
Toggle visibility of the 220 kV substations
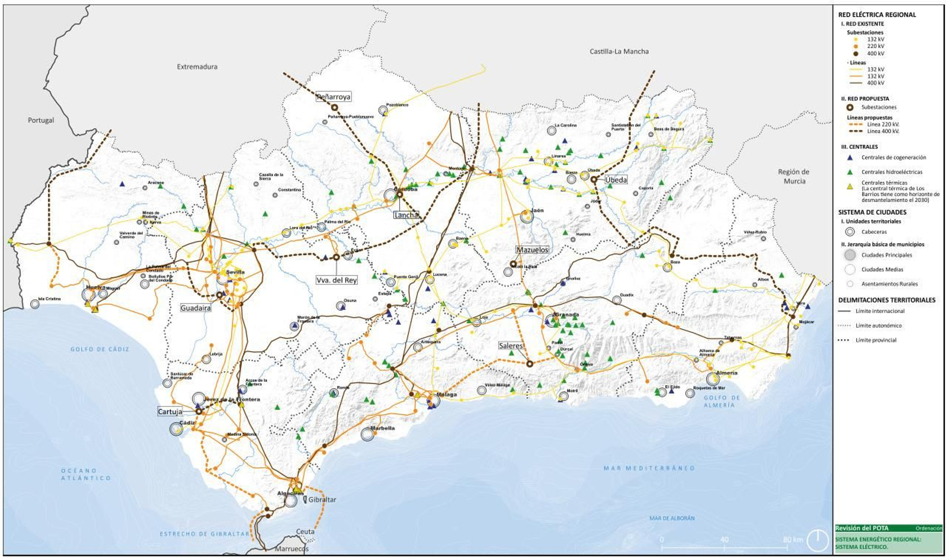855,46
